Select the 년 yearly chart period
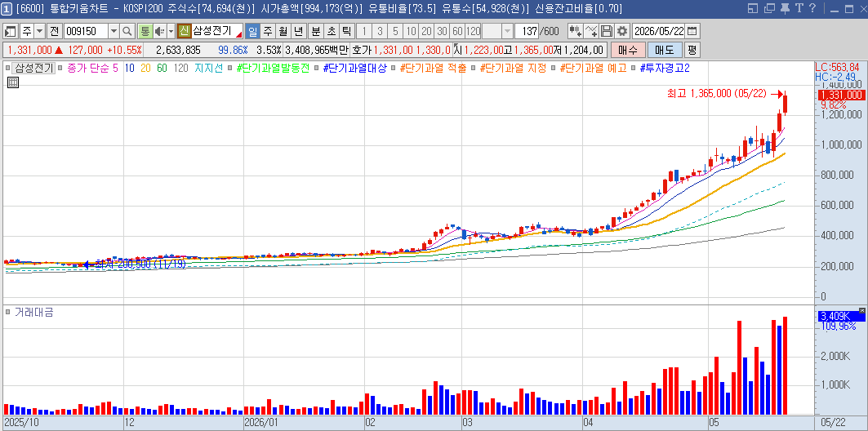The width and height of the screenshot is (868, 431). [x=299, y=31]
